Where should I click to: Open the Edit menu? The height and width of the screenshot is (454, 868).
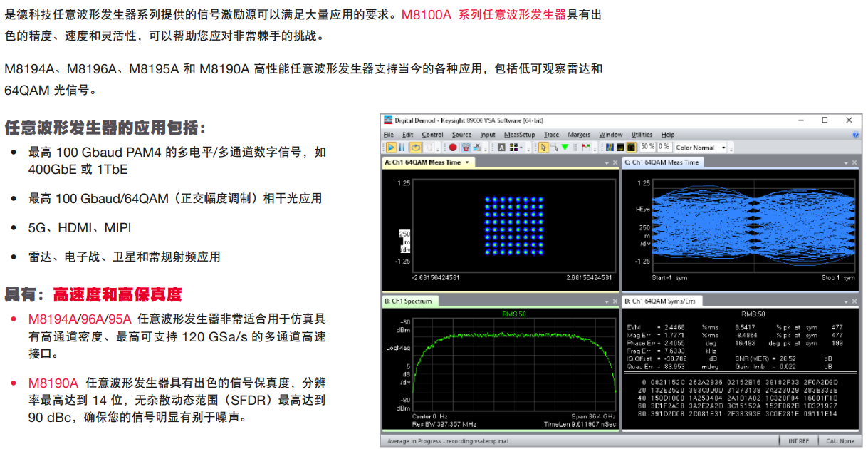click(x=407, y=135)
